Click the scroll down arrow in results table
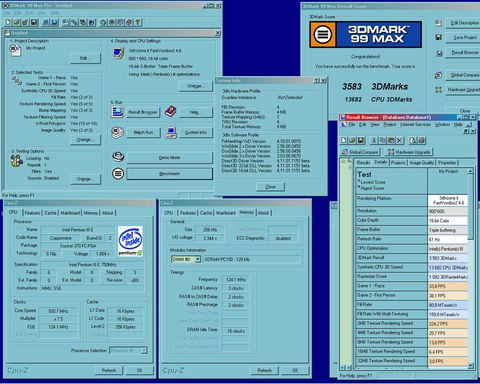The image size is (480, 384). pos(470,366)
